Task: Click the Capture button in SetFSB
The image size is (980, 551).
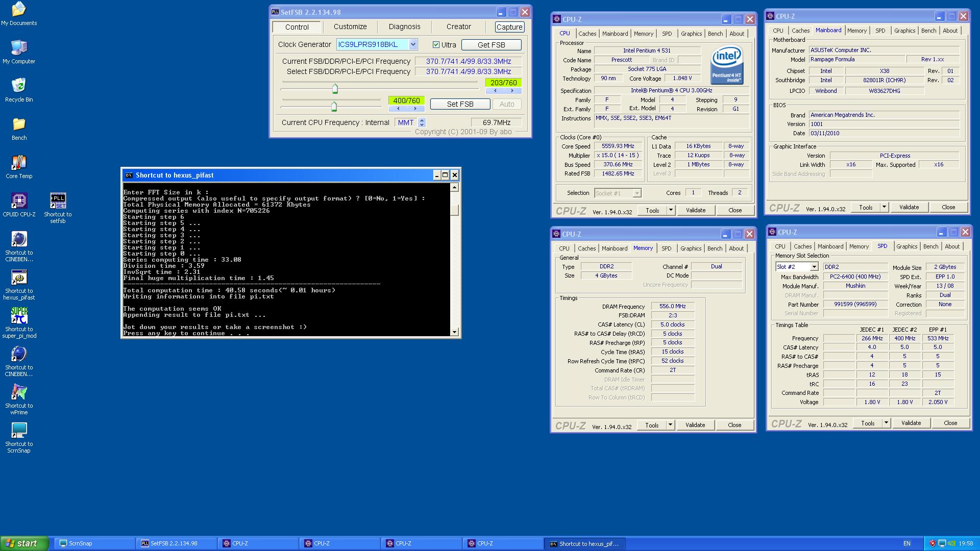Action: point(509,27)
